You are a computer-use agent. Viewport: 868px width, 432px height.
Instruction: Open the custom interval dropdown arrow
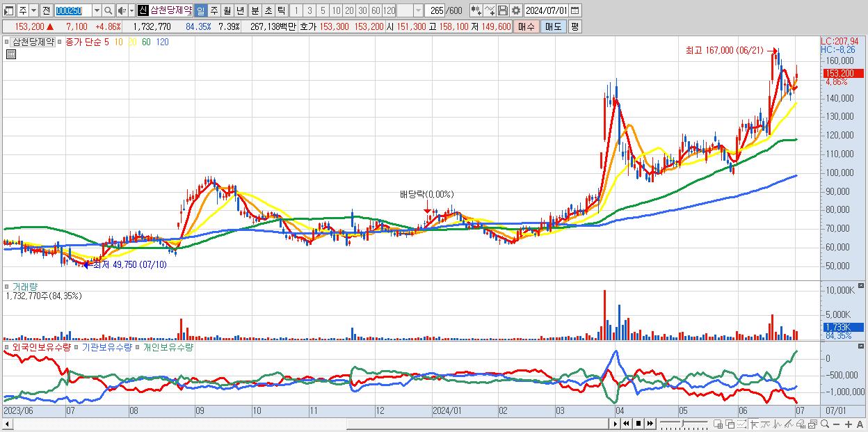pyautogui.click(x=418, y=10)
